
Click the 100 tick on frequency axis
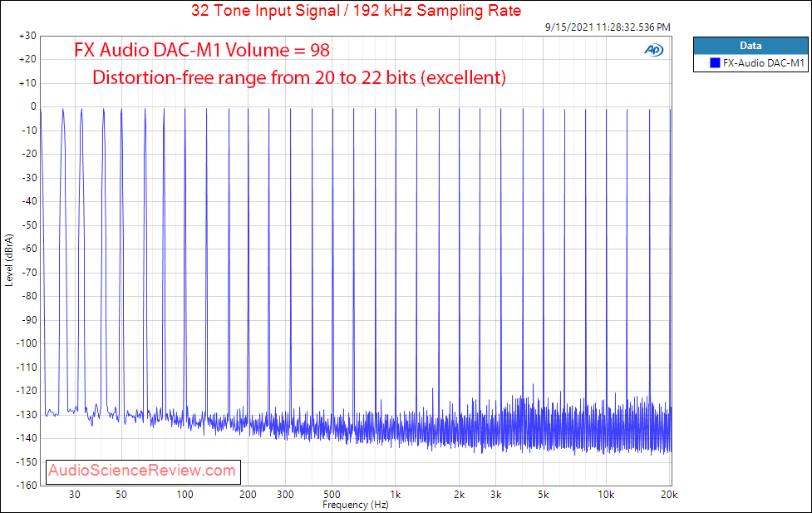(185, 495)
